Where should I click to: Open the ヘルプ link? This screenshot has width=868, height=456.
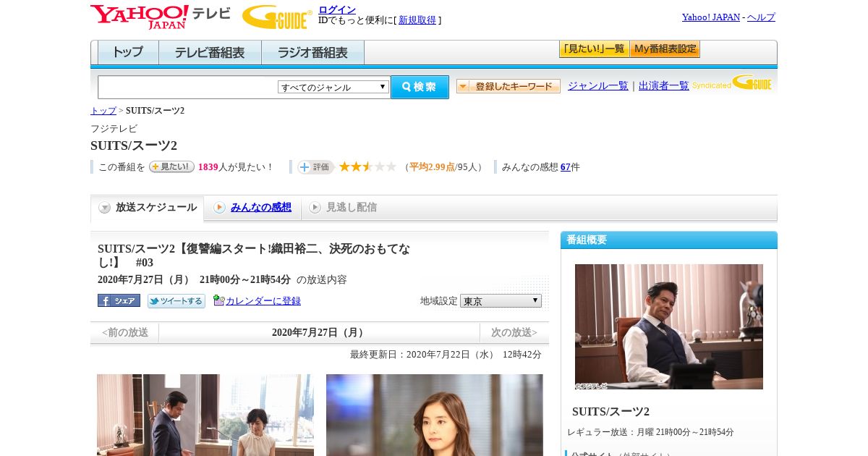click(x=761, y=17)
